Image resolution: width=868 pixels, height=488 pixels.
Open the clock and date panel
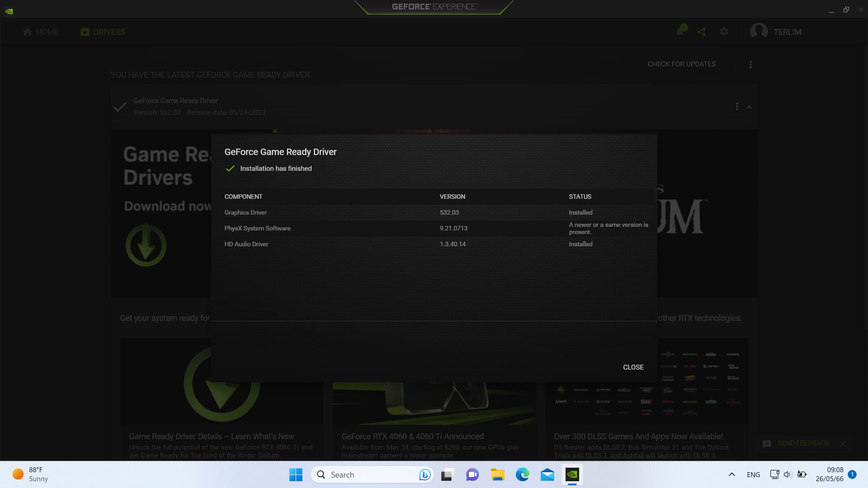(x=829, y=474)
